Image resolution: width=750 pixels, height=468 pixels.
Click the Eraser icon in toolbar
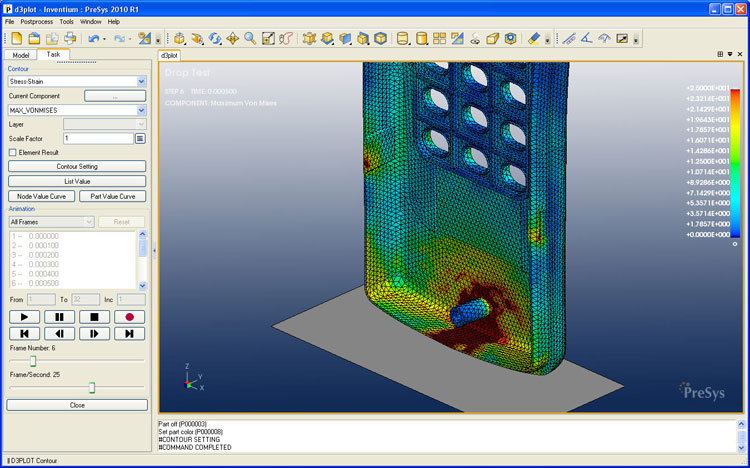(x=533, y=38)
